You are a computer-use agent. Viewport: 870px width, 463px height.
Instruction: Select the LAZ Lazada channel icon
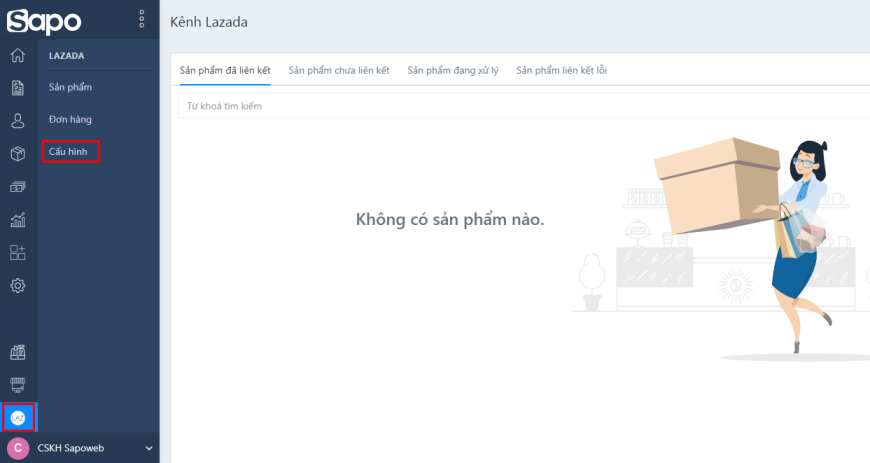coord(18,417)
